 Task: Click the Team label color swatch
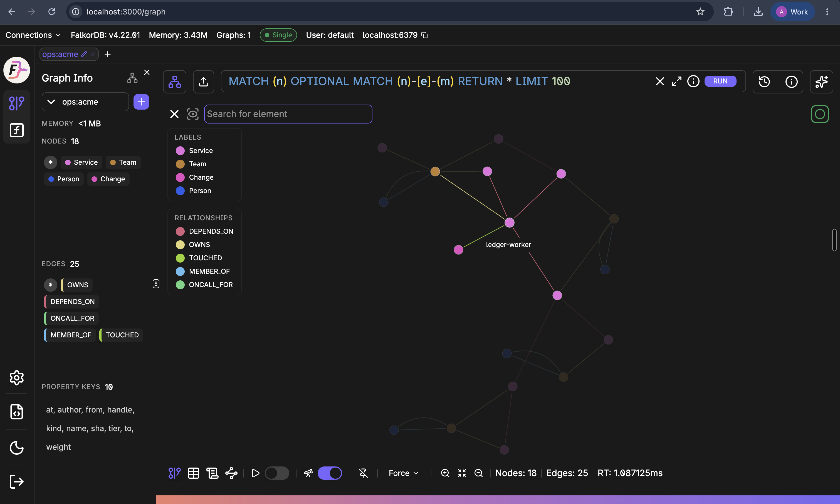pyautogui.click(x=180, y=164)
